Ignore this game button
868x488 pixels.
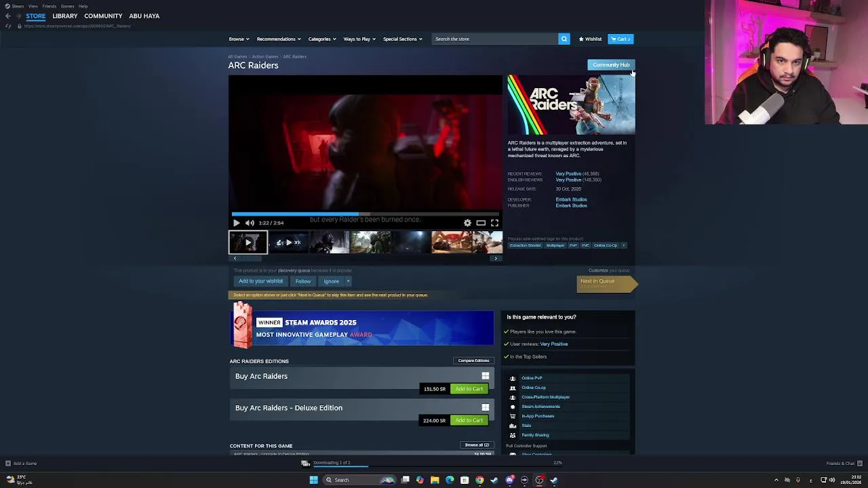click(x=331, y=281)
